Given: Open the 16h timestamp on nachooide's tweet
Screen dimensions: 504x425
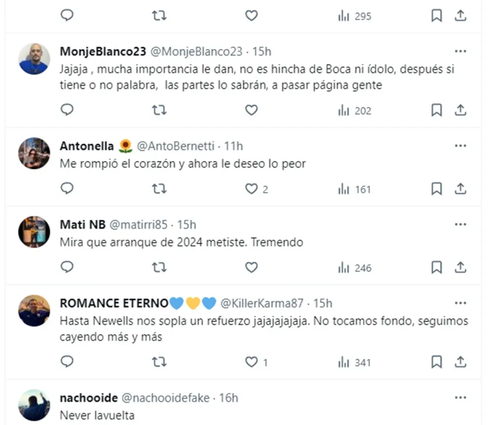Looking at the screenshot, I should click(228, 397).
